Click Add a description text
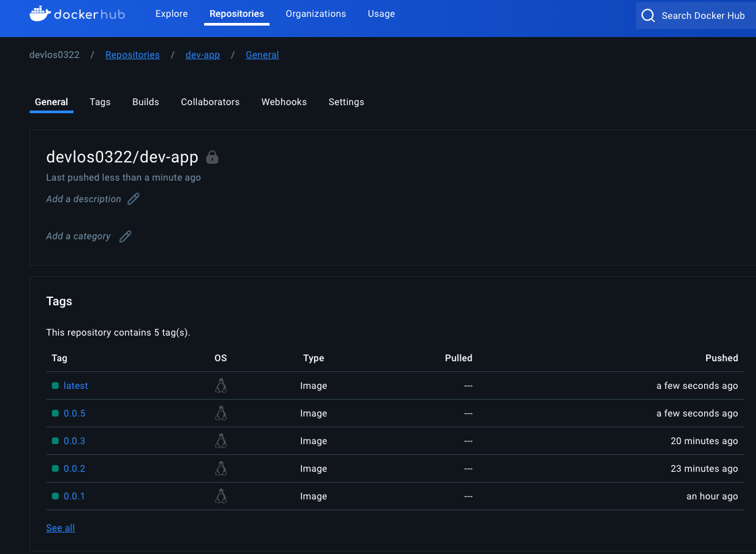This screenshot has width=756, height=554. (84, 199)
